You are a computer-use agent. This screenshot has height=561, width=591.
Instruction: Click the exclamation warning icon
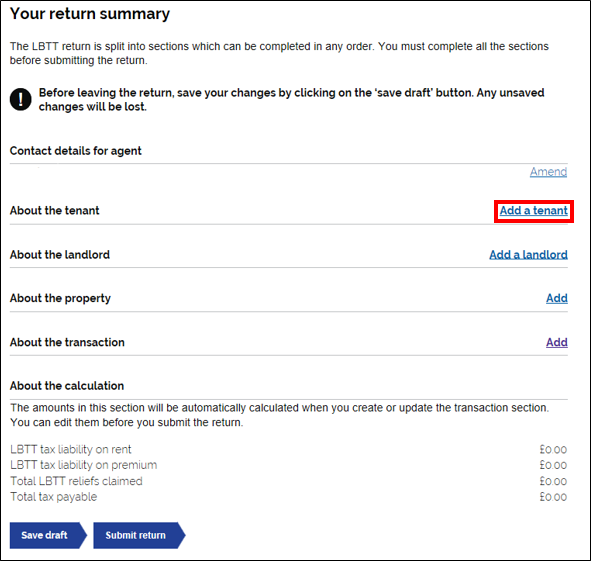(20, 100)
